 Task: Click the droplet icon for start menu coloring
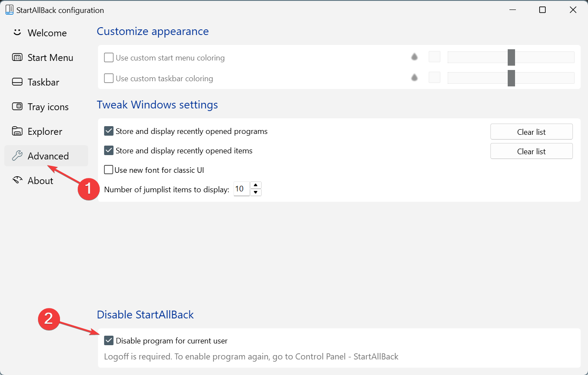tap(414, 57)
